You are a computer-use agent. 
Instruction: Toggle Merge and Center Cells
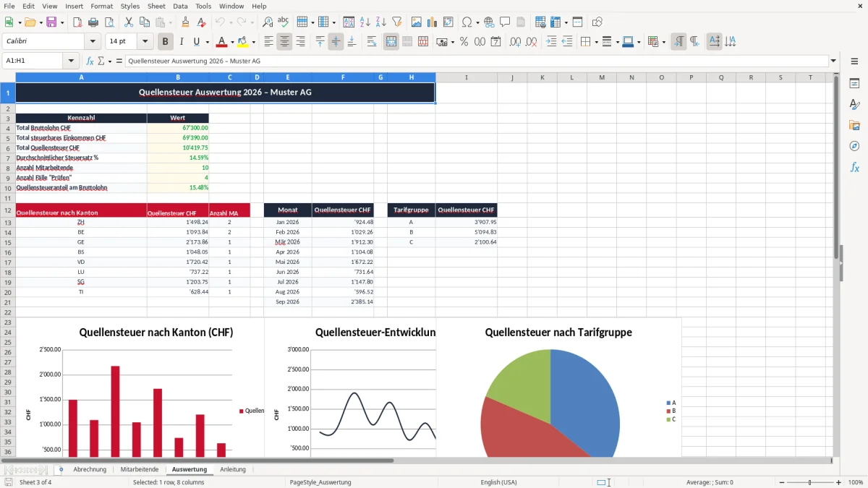391,42
